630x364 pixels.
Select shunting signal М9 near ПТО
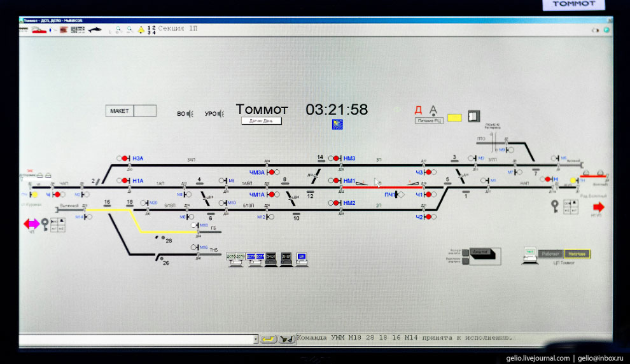pos(506,150)
